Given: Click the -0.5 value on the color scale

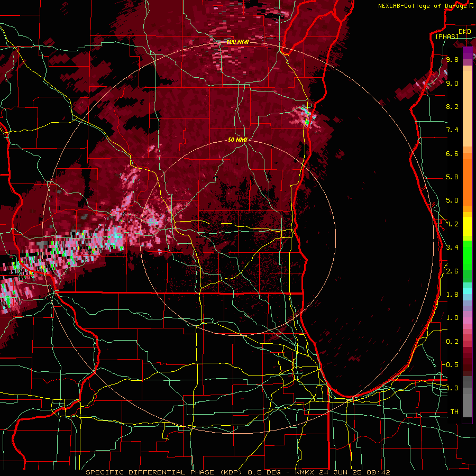Looking at the screenshot, I should tap(450, 365).
